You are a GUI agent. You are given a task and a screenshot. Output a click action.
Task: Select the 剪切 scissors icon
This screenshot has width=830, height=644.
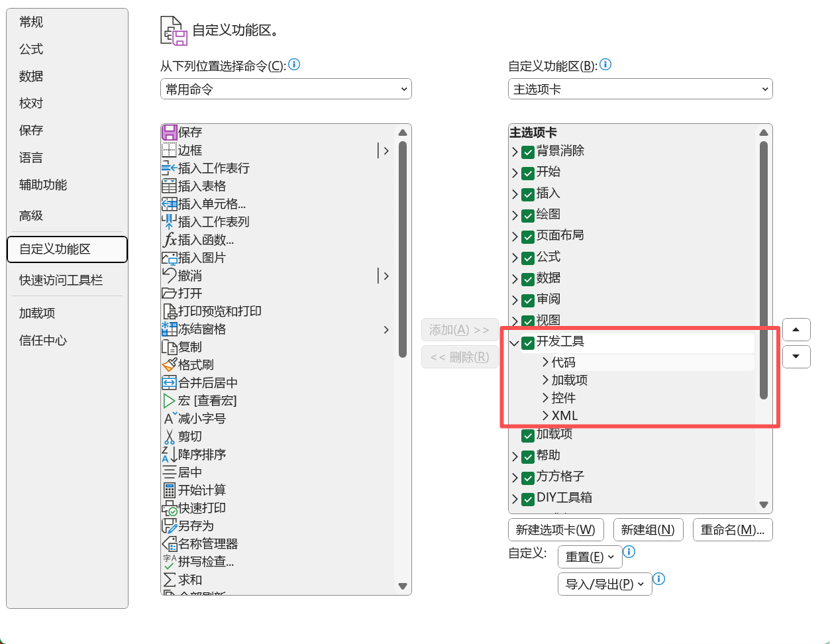click(x=170, y=437)
